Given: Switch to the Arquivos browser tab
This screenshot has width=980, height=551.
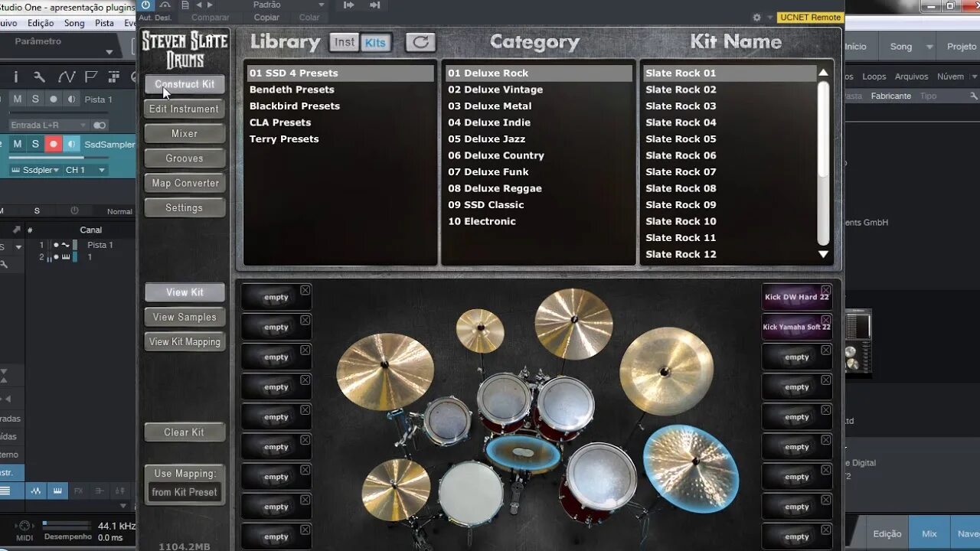Looking at the screenshot, I should coord(911,77).
